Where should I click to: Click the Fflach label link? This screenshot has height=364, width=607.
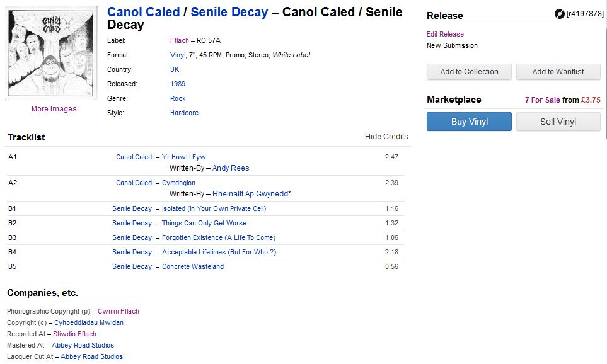point(180,40)
